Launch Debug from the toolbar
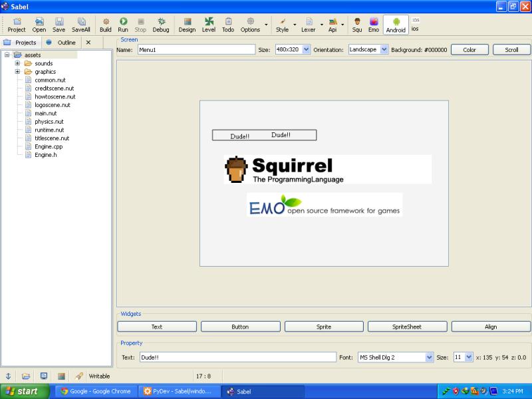532x399 pixels. (161, 25)
